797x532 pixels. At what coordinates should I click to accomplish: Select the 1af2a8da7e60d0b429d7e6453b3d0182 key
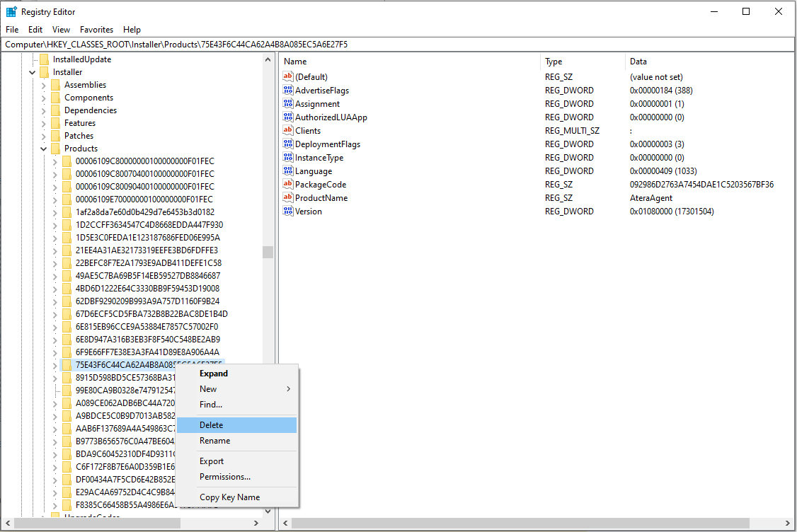(145, 212)
